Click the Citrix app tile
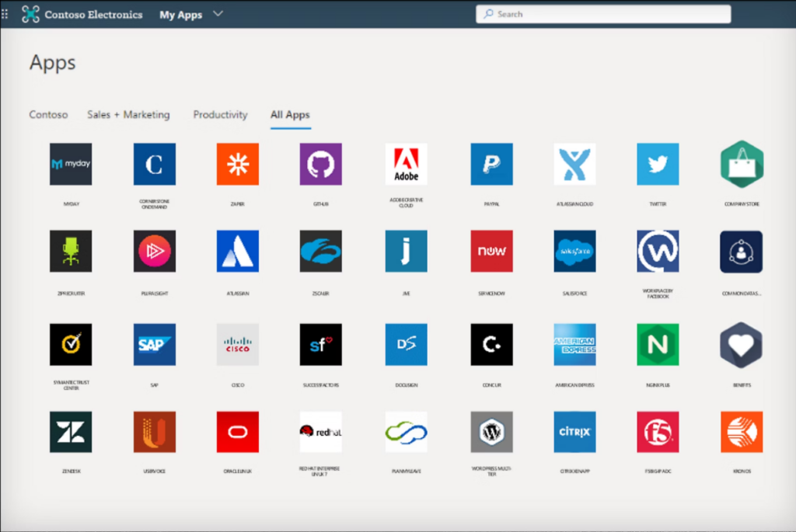 coord(574,432)
